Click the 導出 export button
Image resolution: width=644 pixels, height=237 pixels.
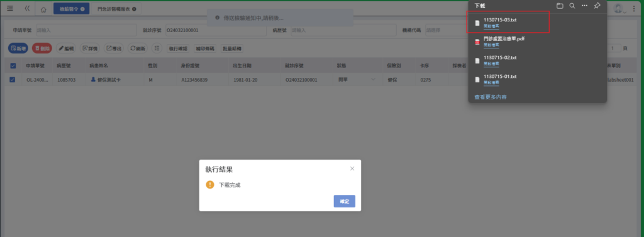[x=114, y=48]
